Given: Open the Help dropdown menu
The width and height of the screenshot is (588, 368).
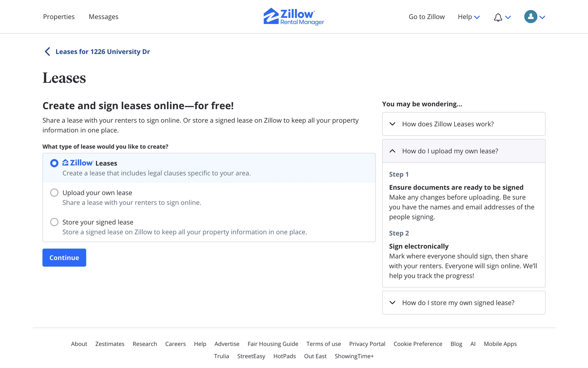Looking at the screenshot, I should [x=469, y=17].
